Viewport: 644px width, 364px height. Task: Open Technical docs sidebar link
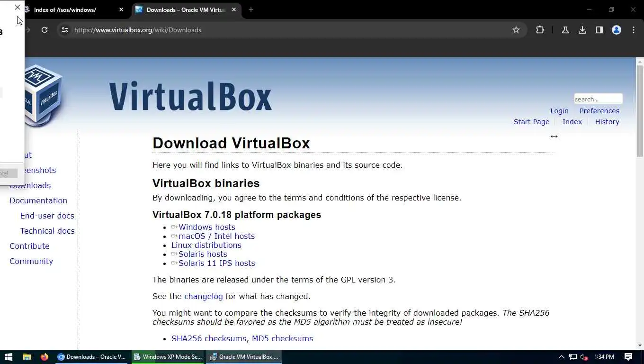[47, 231]
